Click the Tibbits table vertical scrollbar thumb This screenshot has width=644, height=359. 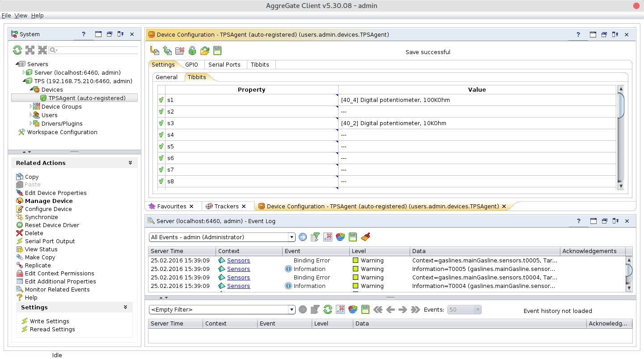click(x=621, y=106)
